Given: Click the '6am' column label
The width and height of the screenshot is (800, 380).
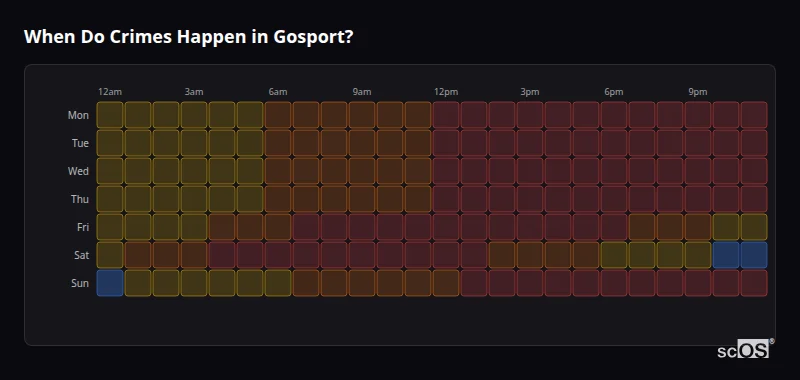Looking at the screenshot, I should pos(278,92).
